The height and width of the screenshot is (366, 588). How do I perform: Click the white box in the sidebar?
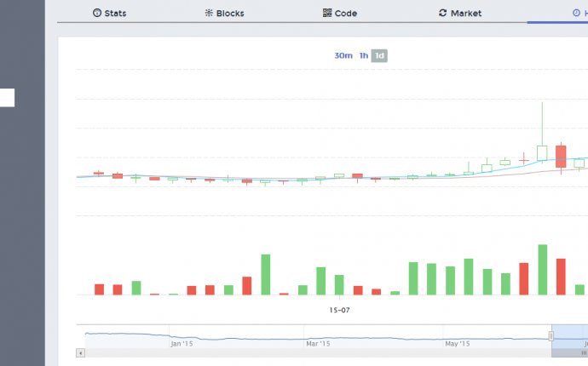pos(7,98)
